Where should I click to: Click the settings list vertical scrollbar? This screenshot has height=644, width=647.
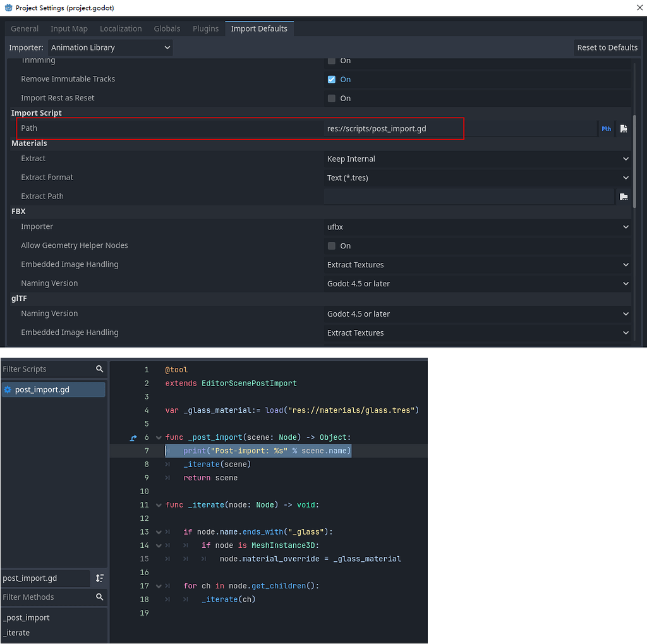coord(634,161)
